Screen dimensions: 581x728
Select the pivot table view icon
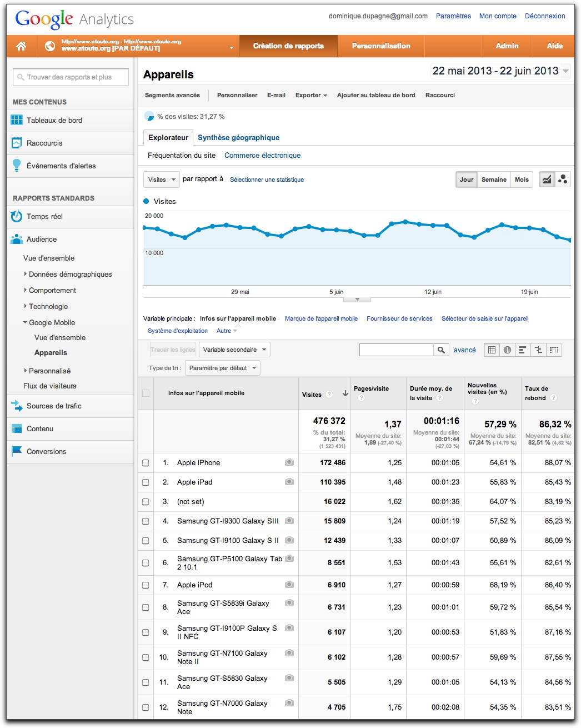554,350
